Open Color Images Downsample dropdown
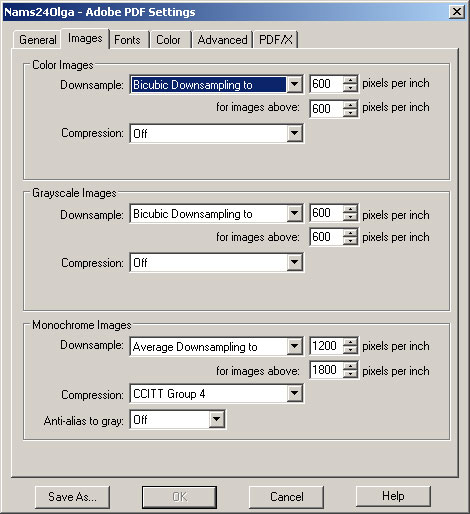The width and height of the screenshot is (470, 514). [x=216, y=85]
